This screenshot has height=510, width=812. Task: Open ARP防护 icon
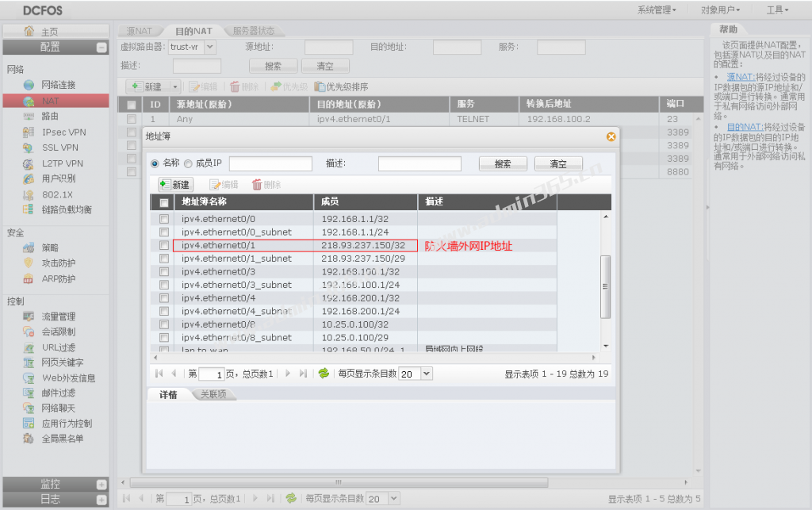point(29,279)
